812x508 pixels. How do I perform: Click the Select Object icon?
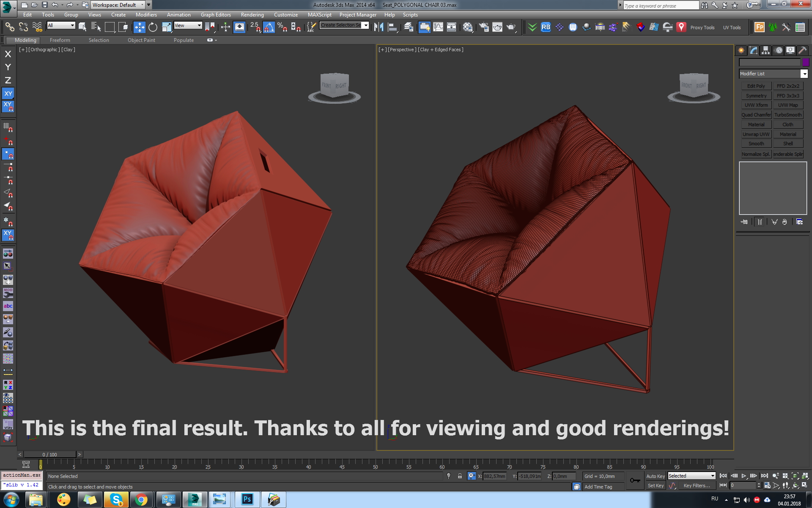click(x=82, y=26)
